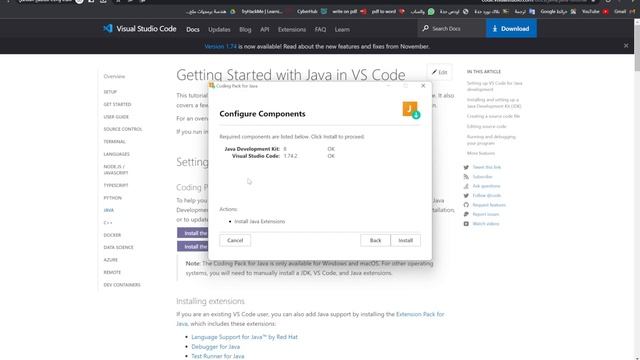This screenshot has width=640, height=360.
Task: Expand the Node.js / JavaScript sidebar section
Action: click(116, 170)
